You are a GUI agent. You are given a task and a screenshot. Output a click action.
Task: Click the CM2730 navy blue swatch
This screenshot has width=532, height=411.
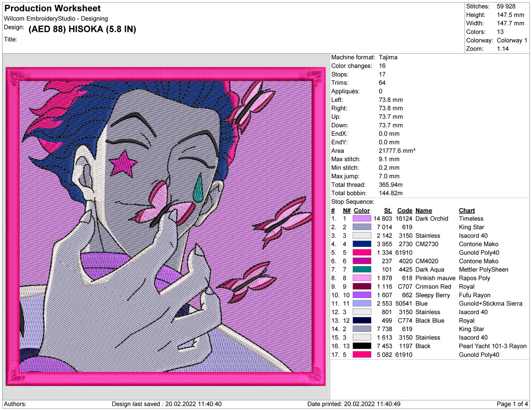pyautogui.click(x=362, y=244)
